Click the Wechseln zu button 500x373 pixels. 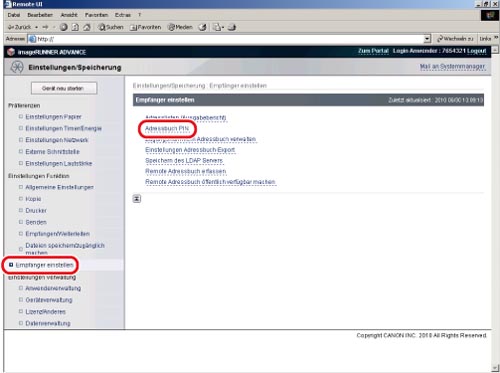(x=455, y=39)
